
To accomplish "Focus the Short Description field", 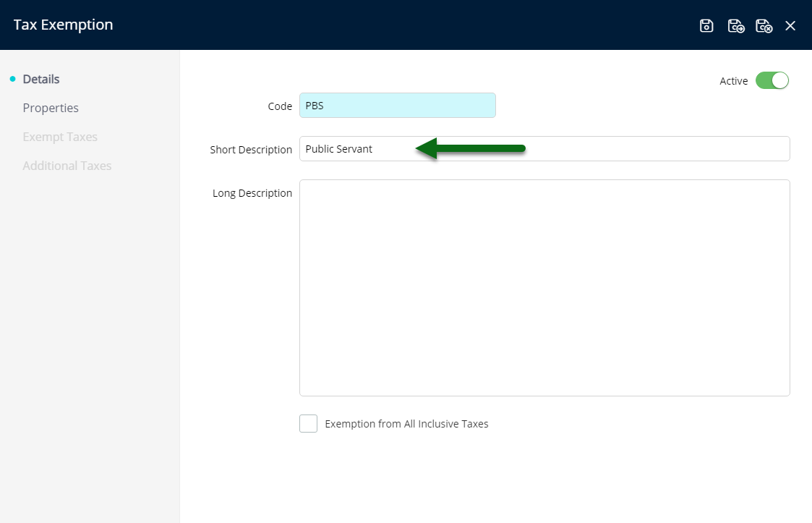I will 544,149.
